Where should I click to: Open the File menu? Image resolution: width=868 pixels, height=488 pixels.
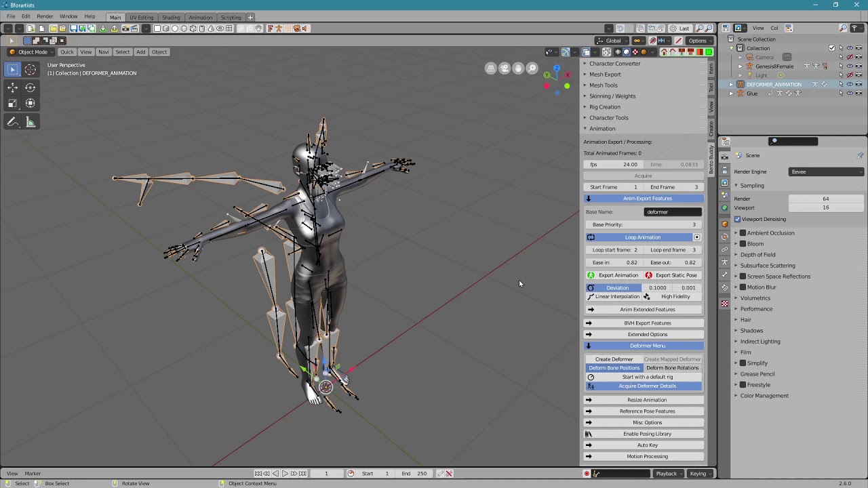click(x=11, y=16)
